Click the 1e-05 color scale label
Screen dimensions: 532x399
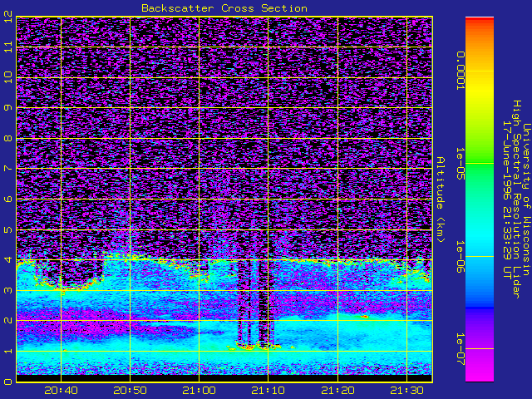tap(460, 164)
